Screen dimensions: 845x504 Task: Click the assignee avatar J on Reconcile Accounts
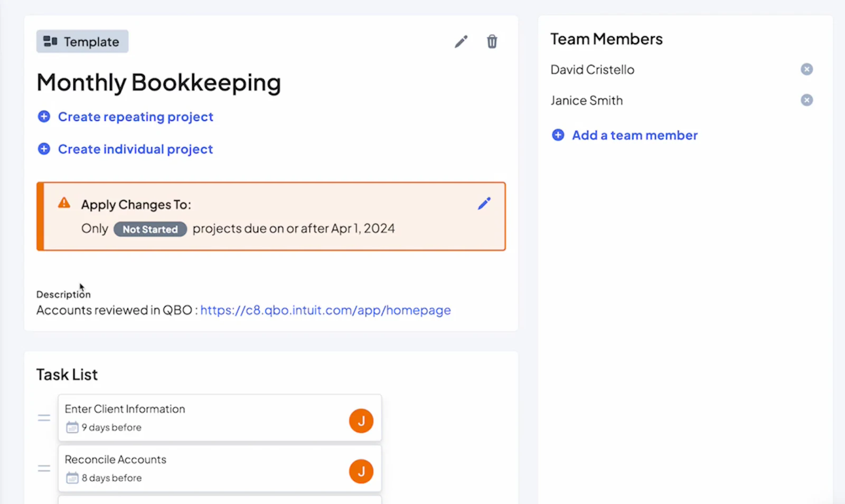pyautogui.click(x=361, y=471)
